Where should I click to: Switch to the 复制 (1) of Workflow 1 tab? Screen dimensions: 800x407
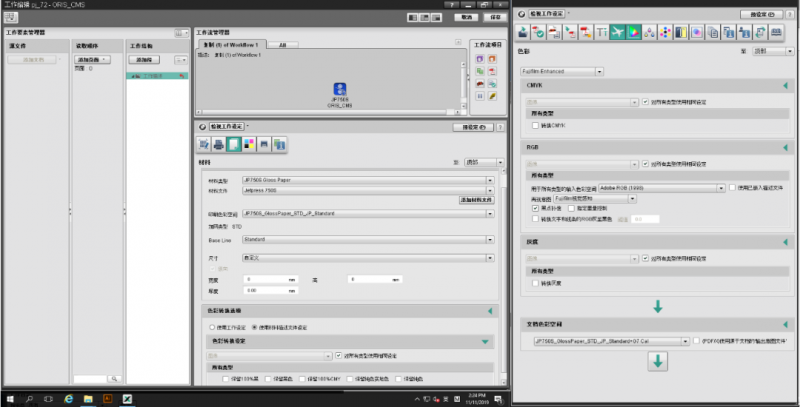coord(229,45)
